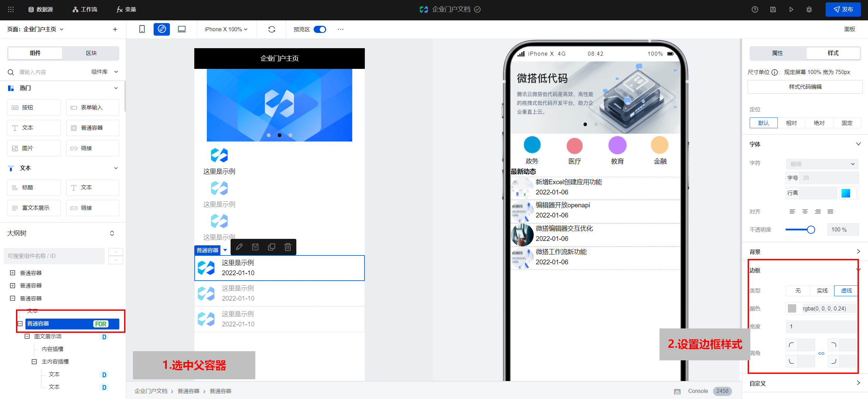Click the save icon in top bar
868x399 pixels.
(773, 9)
